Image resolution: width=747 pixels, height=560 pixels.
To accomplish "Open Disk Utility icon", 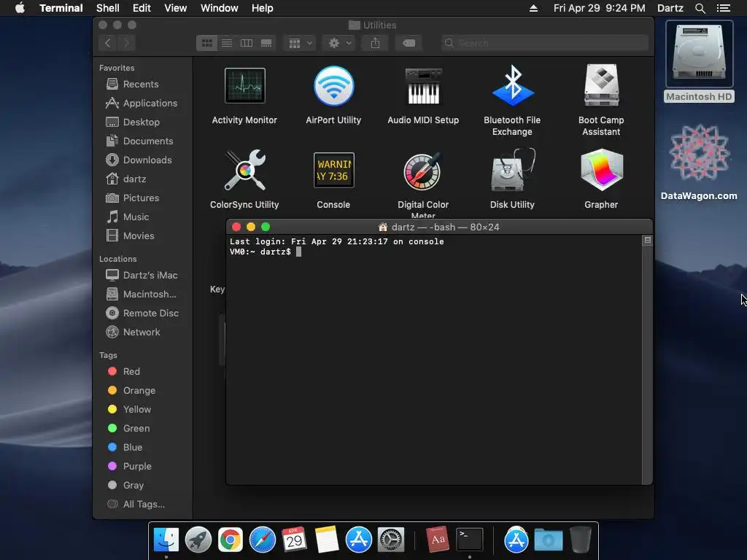I will (513, 170).
